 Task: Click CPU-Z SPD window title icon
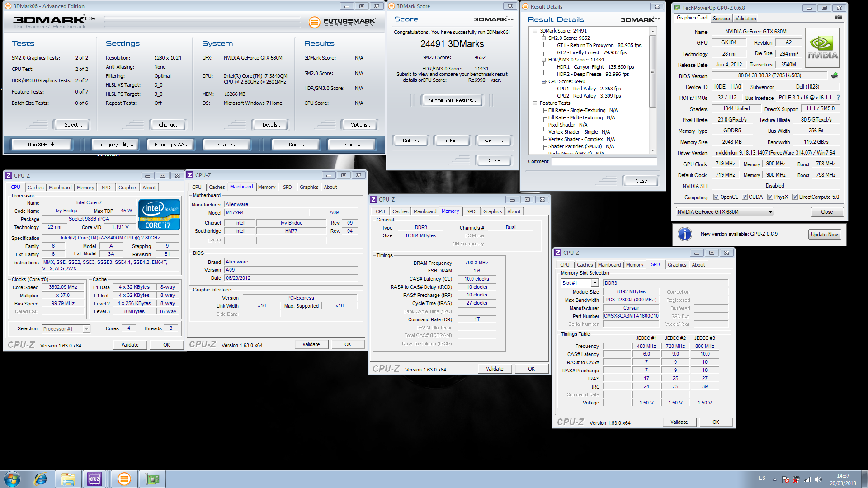pyautogui.click(x=558, y=253)
